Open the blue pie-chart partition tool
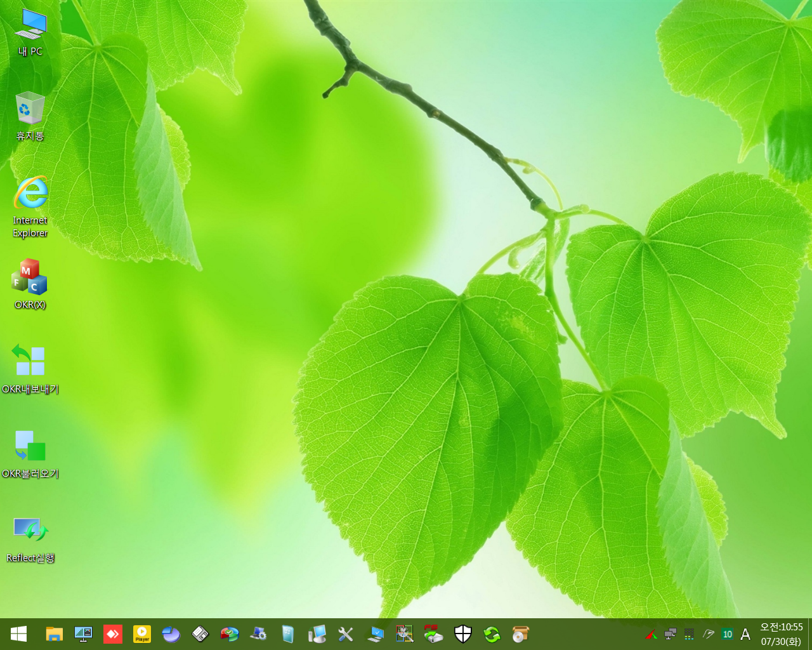The width and height of the screenshot is (812, 650). coord(171,634)
